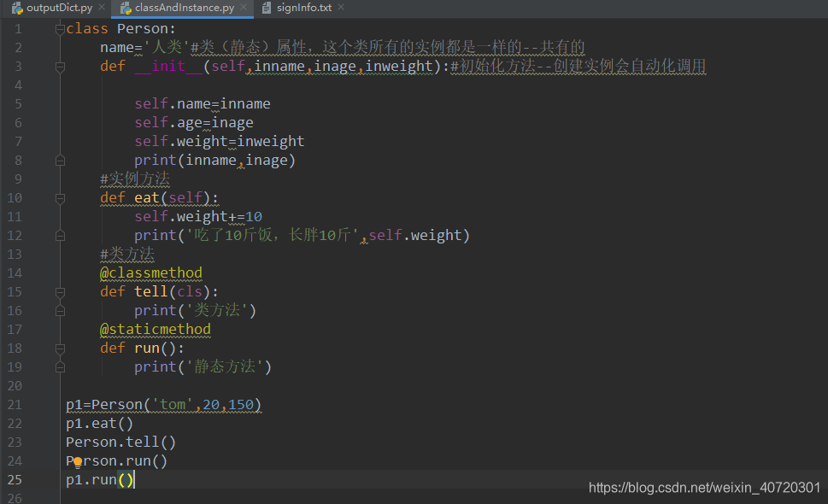
Task: Click the 'Person.run()' call on line 24
Action: (117, 460)
